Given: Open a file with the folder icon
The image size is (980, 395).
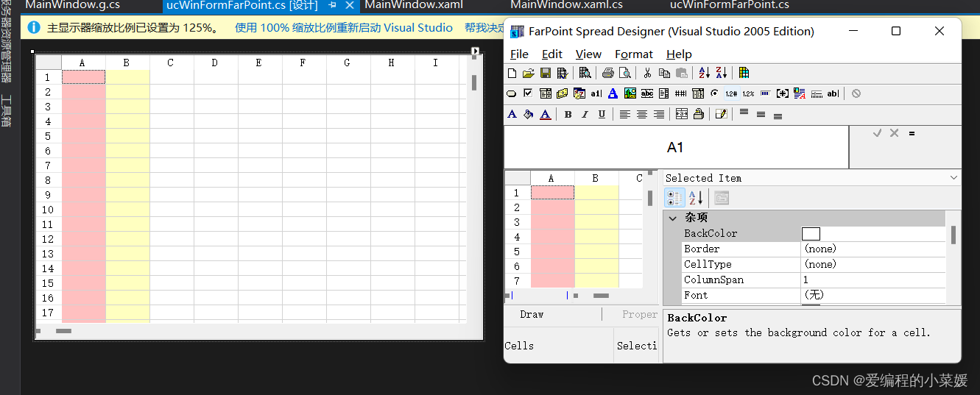Looking at the screenshot, I should pos(529,74).
